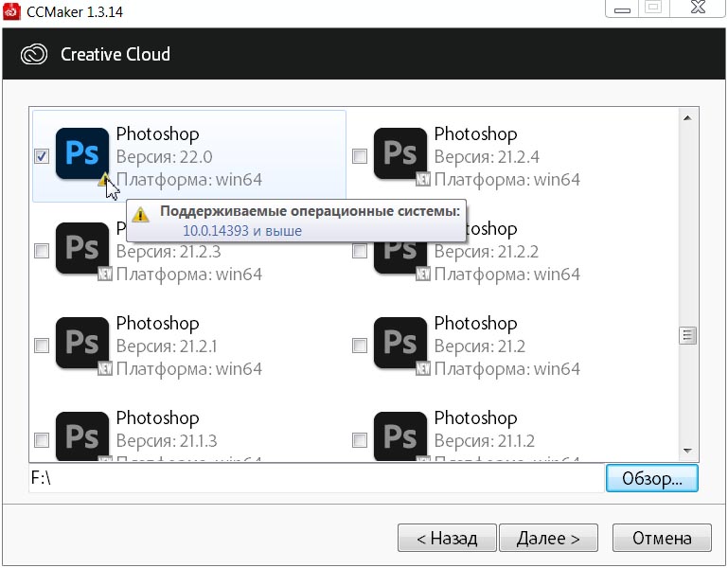Image resolution: width=728 pixels, height=568 pixels.
Task: Click the tooltip text 10.0.14393 и выше
Action: pyautogui.click(x=242, y=231)
